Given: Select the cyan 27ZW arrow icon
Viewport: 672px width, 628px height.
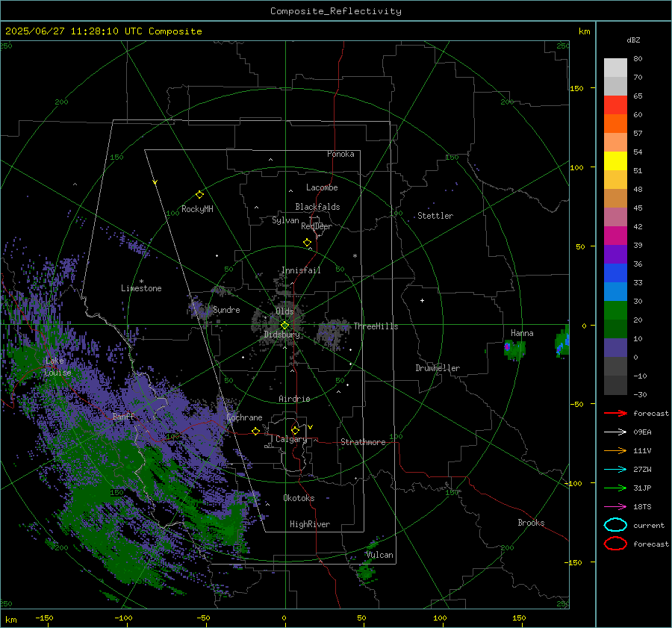Looking at the screenshot, I should tap(615, 470).
